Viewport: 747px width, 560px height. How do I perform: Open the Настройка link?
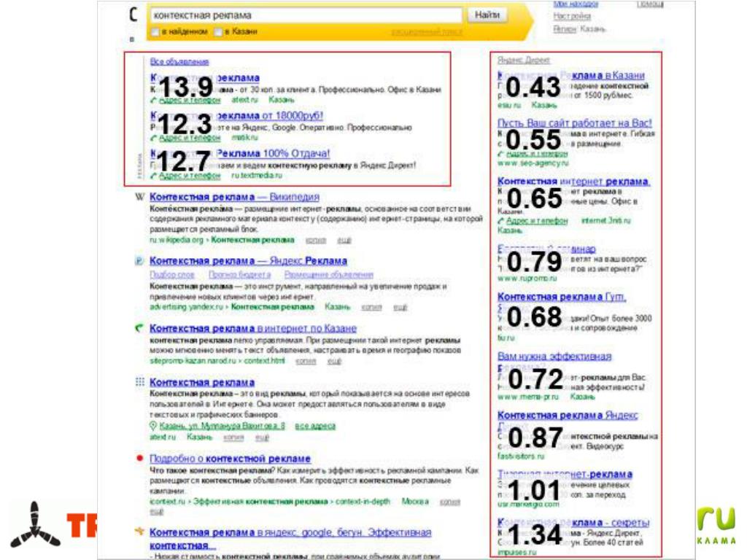point(572,16)
